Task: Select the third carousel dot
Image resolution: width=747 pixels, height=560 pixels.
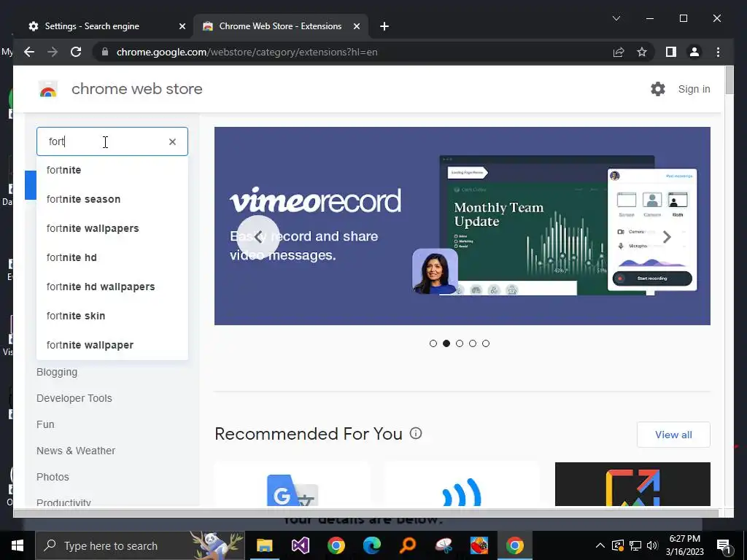Action: click(460, 343)
